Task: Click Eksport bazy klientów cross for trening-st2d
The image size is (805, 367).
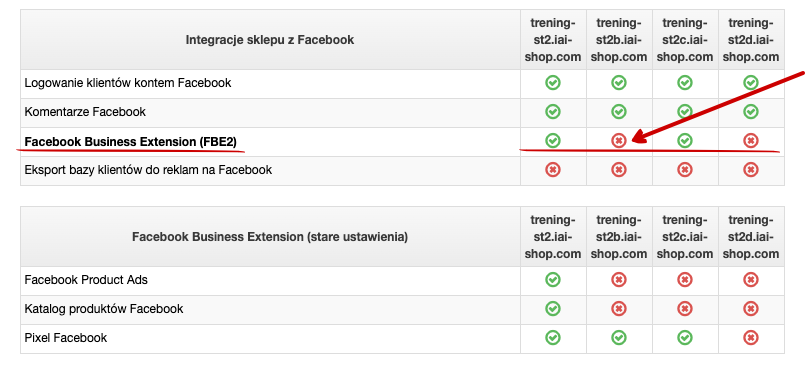Action: 751,169
